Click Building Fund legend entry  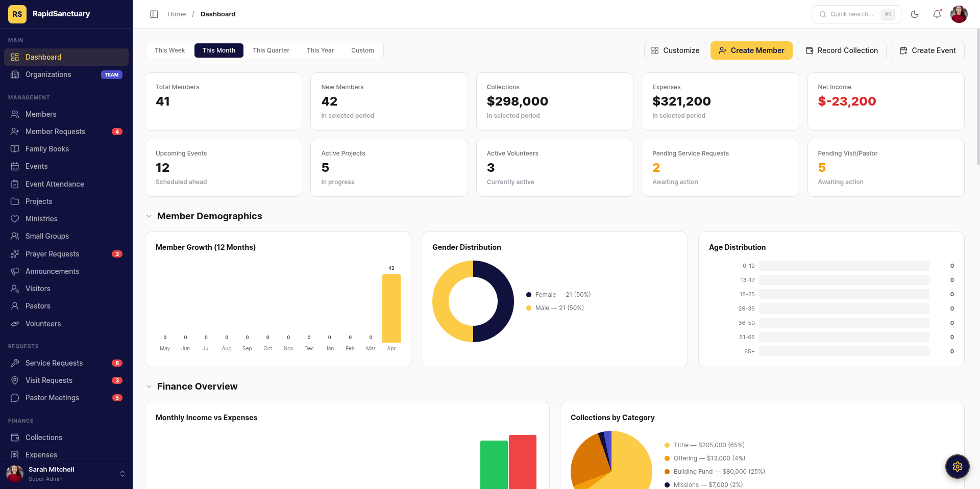click(715, 472)
